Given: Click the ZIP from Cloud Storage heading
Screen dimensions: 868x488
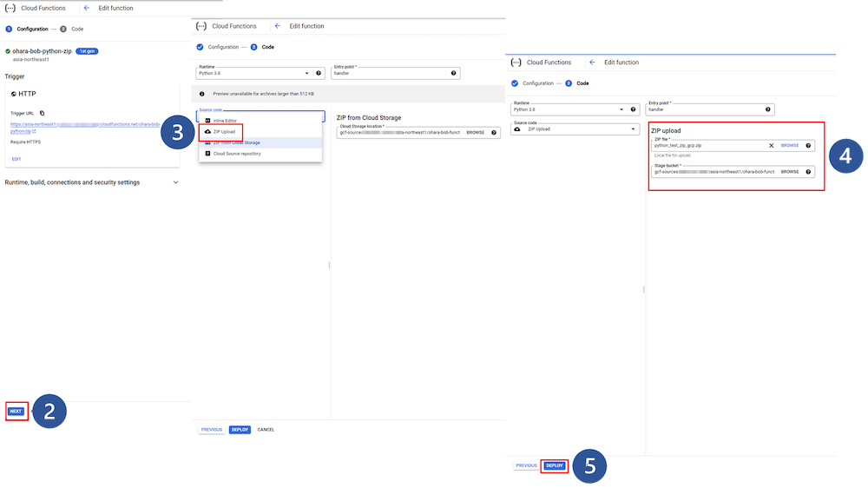Looking at the screenshot, I should coord(369,117).
